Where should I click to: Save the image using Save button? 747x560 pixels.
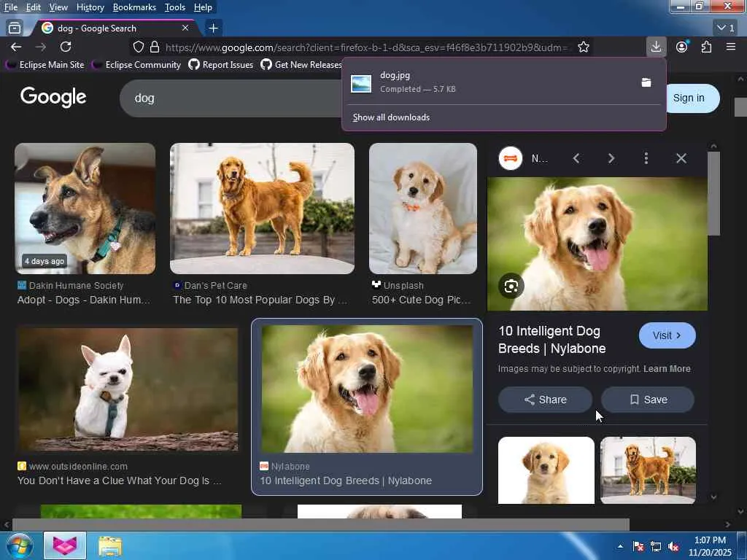[x=647, y=400]
